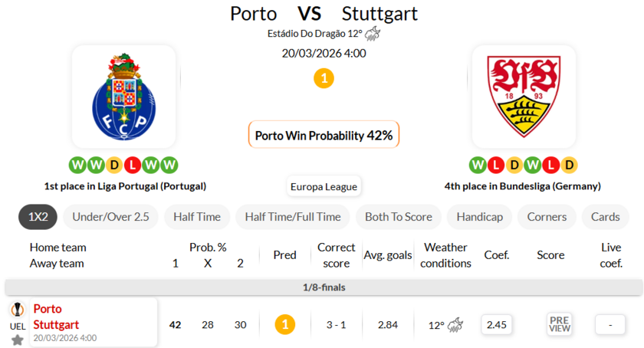
Task: Click the Porto club crest logo
Action: (x=123, y=96)
